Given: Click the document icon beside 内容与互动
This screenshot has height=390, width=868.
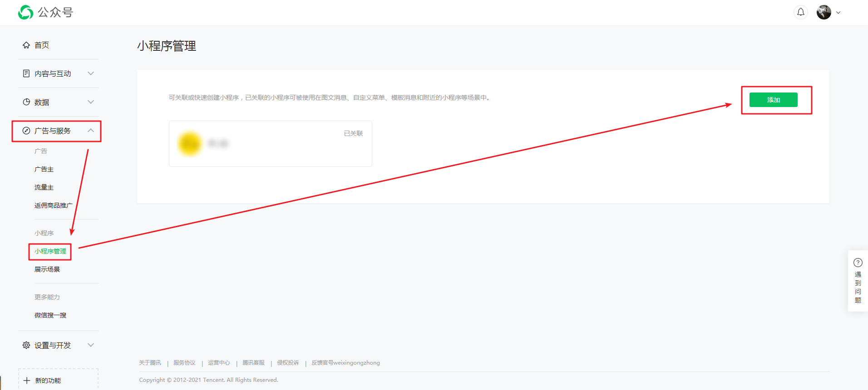Looking at the screenshot, I should (26, 73).
